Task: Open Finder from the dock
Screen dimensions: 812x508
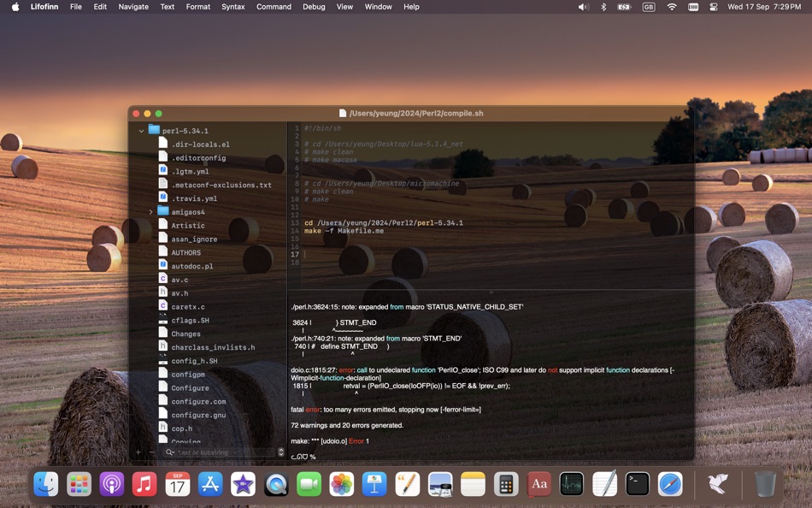Action: 46,484
